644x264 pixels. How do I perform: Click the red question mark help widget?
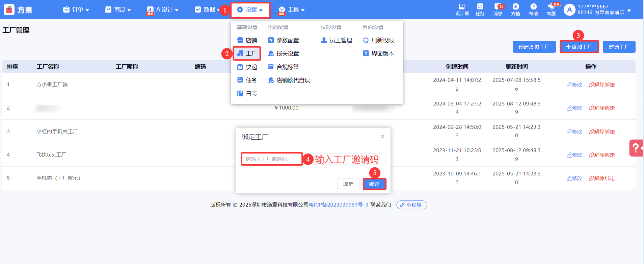(x=636, y=148)
